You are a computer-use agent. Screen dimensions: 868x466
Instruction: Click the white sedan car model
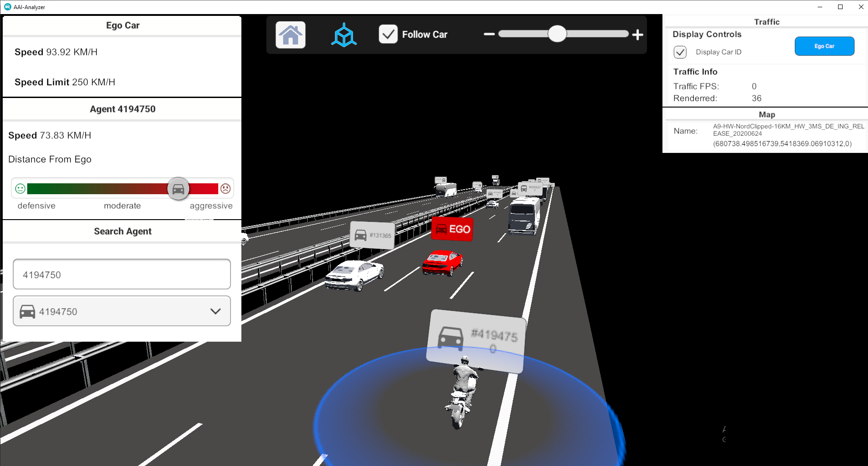[x=355, y=275]
